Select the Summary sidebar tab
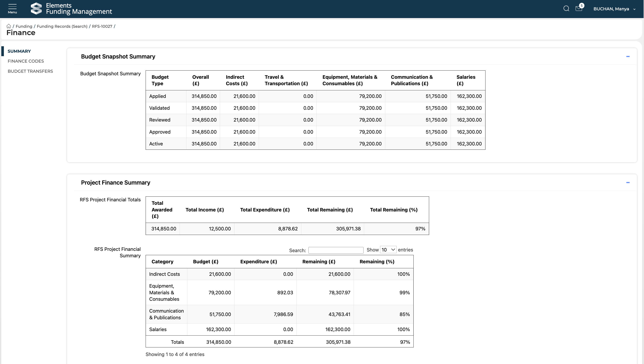 [19, 51]
